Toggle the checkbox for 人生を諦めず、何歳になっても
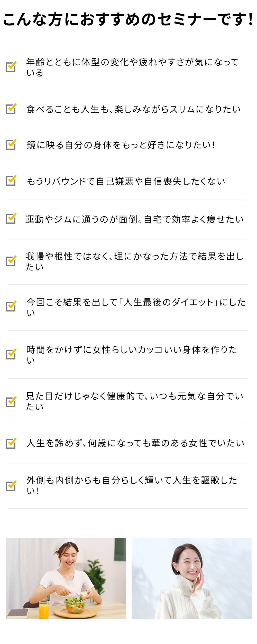Screen dimensions: 257x644 (x=11, y=443)
